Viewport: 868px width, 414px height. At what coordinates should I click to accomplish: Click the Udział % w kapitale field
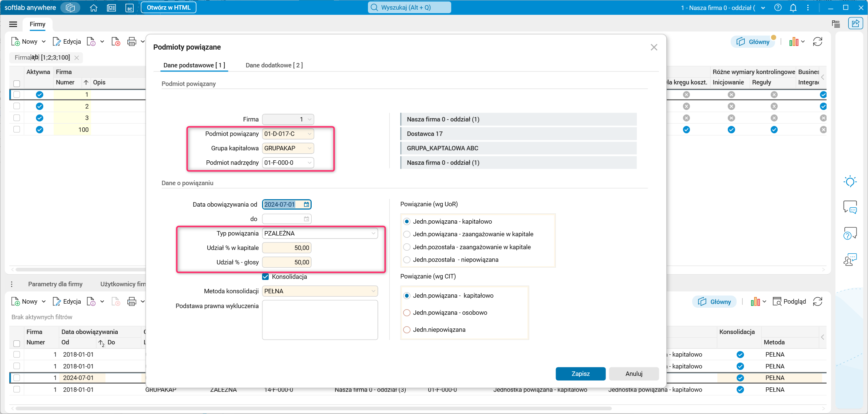pos(286,248)
